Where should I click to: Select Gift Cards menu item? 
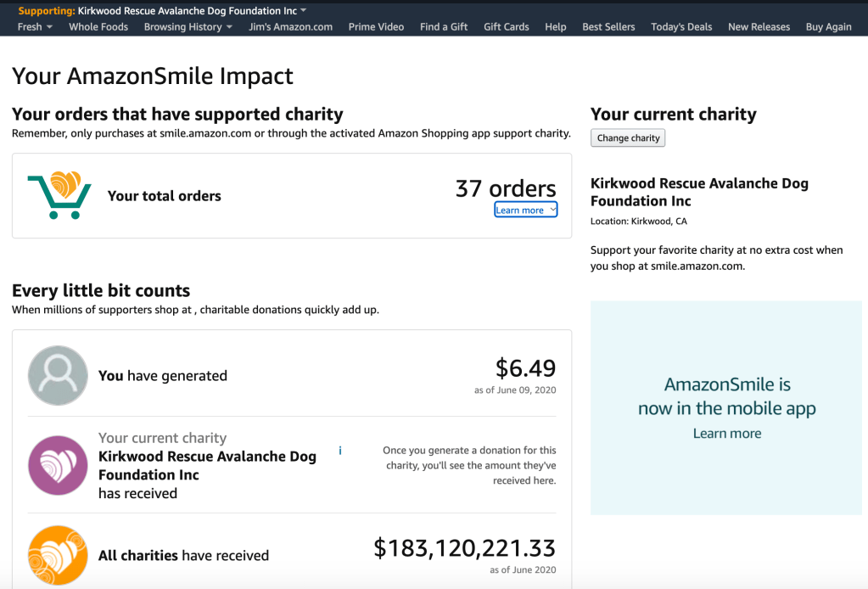pyautogui.click(x=506, y=26)
